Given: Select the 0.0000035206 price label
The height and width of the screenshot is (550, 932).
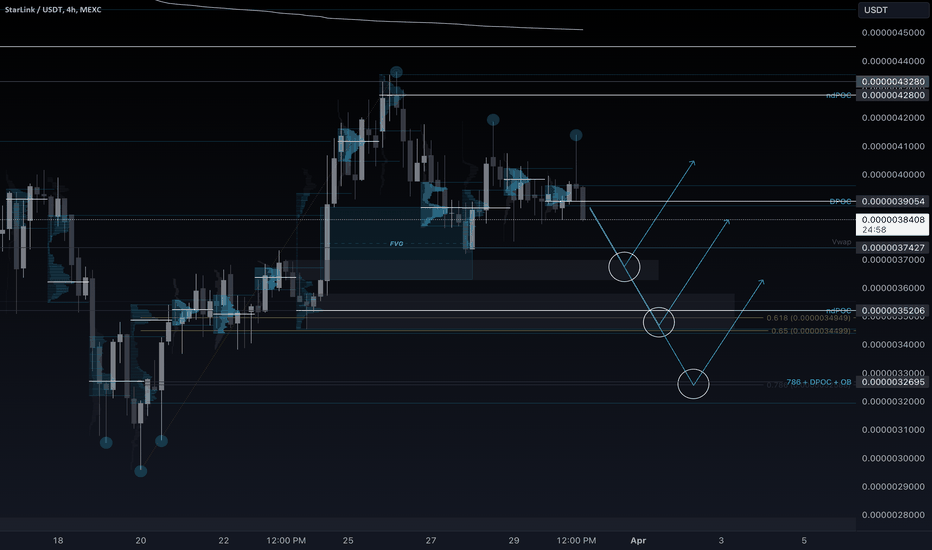Looking at the screenshot, I should point(893,310).
